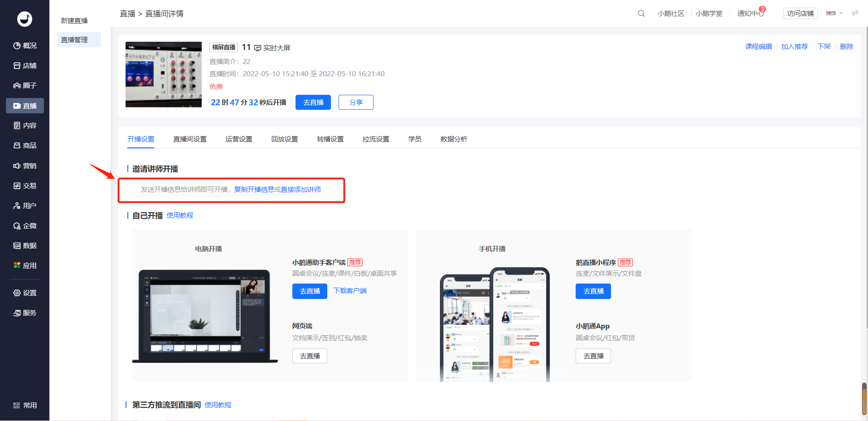Switch to 转播设置 tab
The image size is (868, 421).
(330, 139)
